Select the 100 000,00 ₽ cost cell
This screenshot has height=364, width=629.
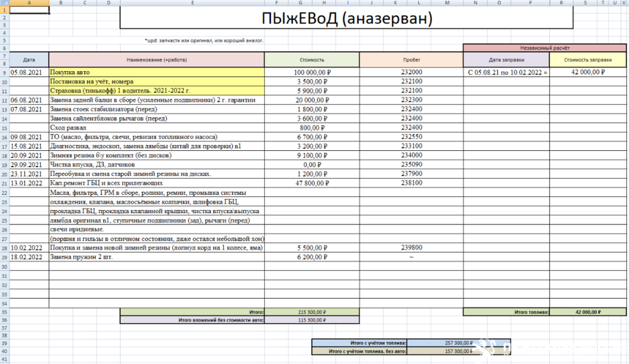point(312,72)
